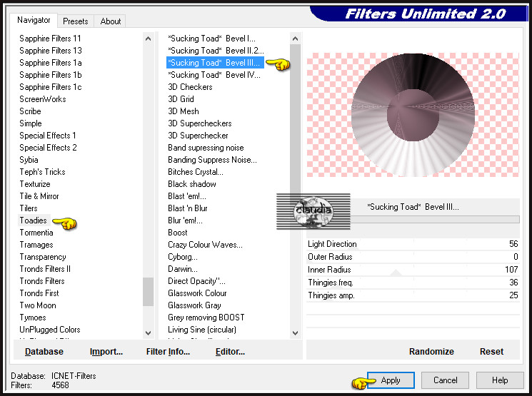Select Sapphire Filters 1c category
Image resolution: width=532 pixels, height=396 pixels.
(x=51, y=87)
